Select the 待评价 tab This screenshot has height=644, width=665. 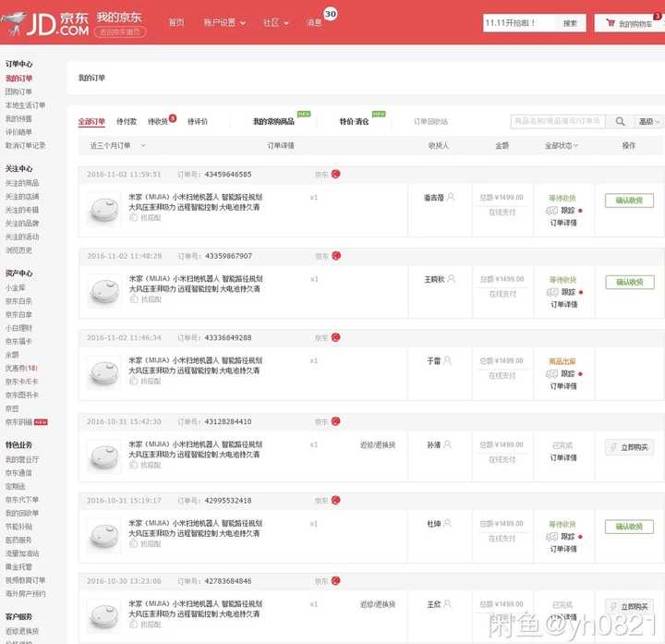[x=198, y=122]
